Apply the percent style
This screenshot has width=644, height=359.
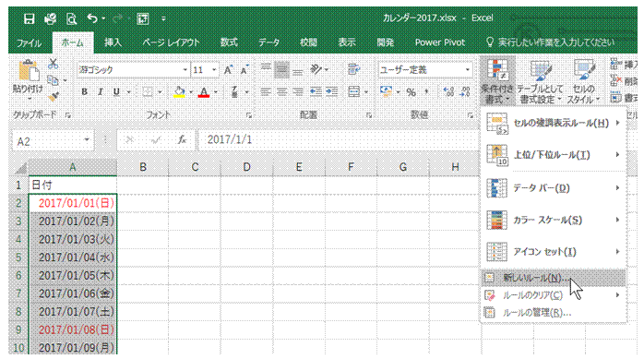tap(411, 92)
